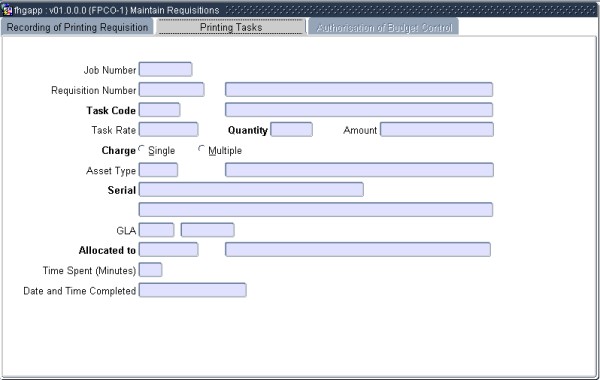The height and width of the screenshot is (380, 600).
Task: Focus the Task Code input box
Action: click(x=159, y=110)
